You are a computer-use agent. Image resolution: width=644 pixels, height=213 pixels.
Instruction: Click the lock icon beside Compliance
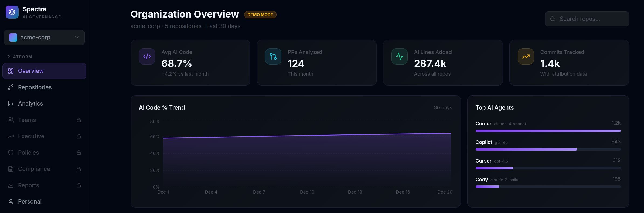click(x=79, y=169)
